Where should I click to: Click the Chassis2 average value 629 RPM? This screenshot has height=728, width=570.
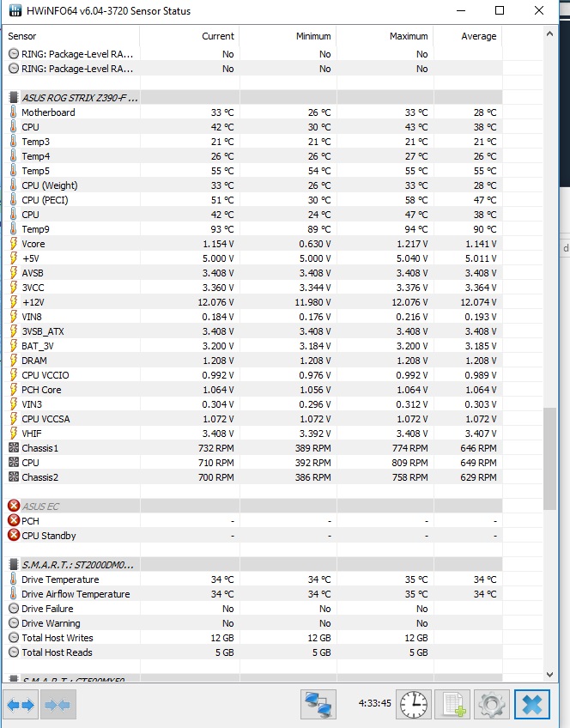[478, 477]
